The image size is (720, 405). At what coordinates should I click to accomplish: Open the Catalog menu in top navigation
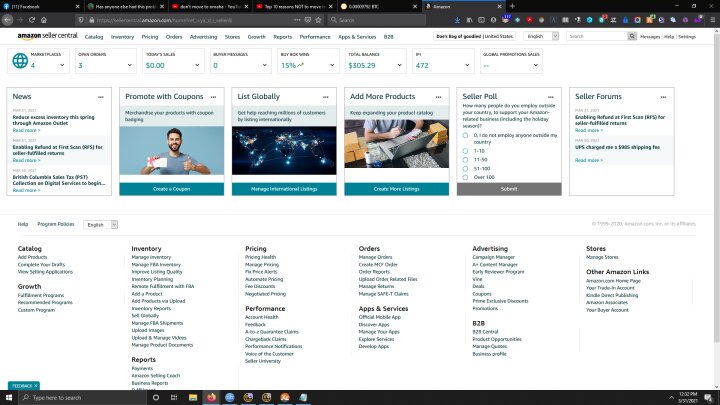pyautogui.click(x=94, y=37)
